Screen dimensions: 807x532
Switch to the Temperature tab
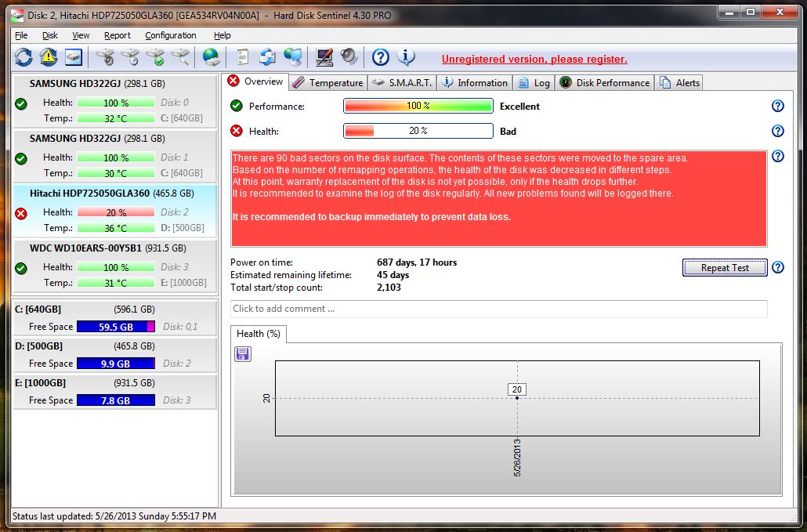(328, 83)
